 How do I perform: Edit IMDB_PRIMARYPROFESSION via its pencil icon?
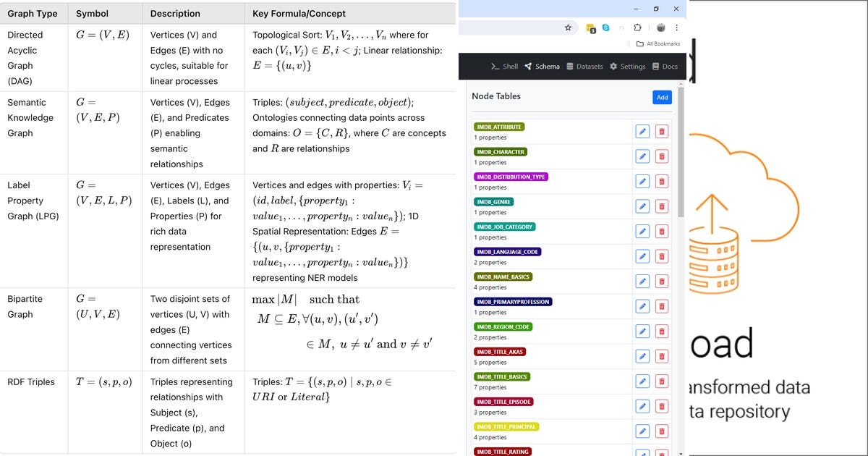[x=642, y=306]
